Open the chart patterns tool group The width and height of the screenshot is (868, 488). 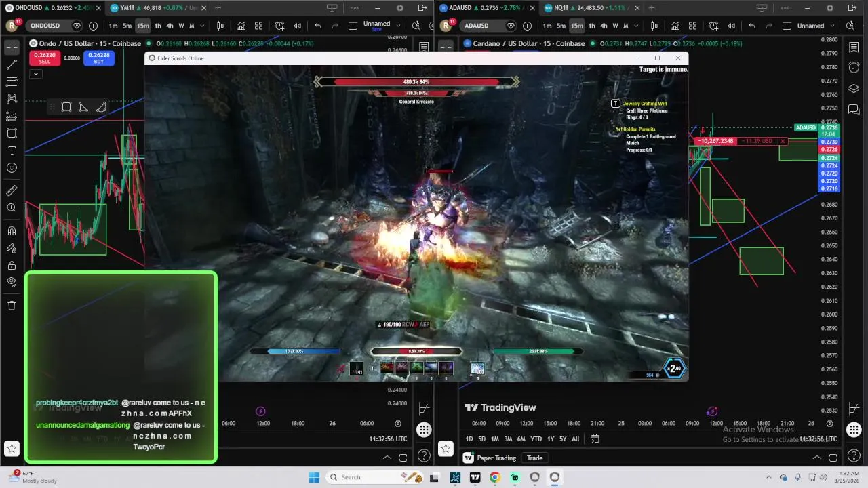(12, 99)
